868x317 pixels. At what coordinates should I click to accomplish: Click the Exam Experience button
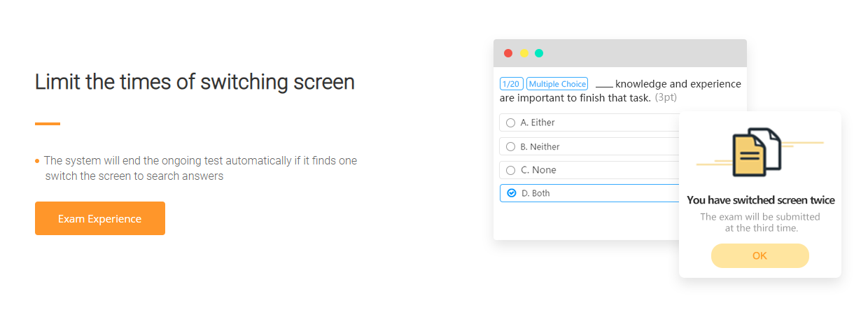point(100,218)
